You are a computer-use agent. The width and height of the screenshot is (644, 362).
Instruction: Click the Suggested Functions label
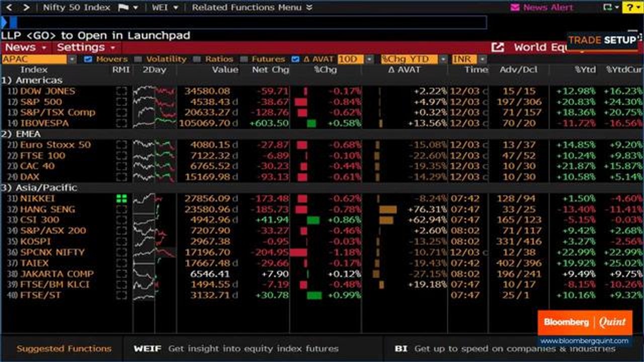coord(64,348)
